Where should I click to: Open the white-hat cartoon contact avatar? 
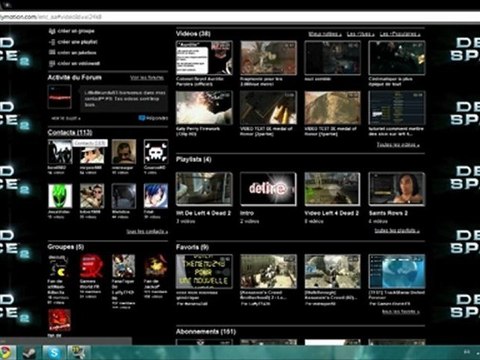[92, 154]
